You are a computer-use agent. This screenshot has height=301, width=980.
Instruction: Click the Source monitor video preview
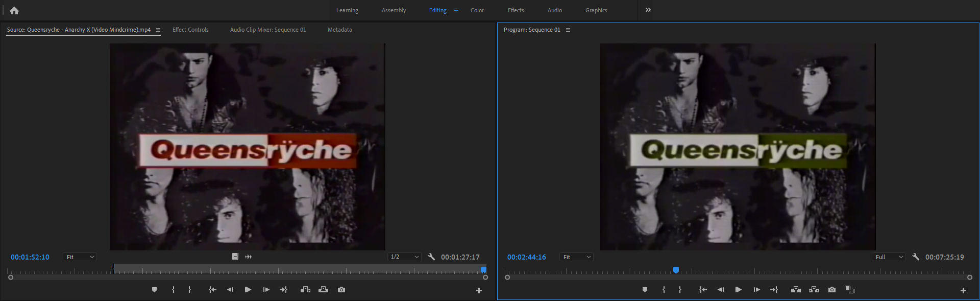coord(248,147)
